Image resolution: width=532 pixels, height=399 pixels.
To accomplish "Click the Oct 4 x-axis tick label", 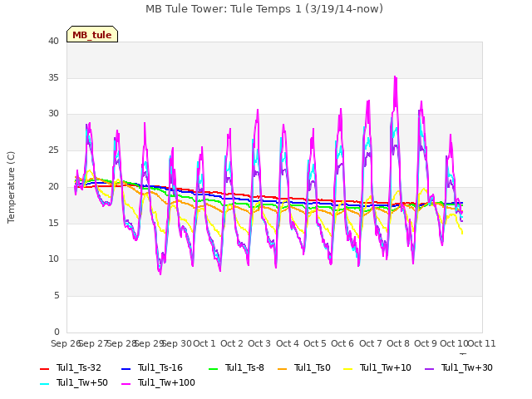I will click(288, 343).
